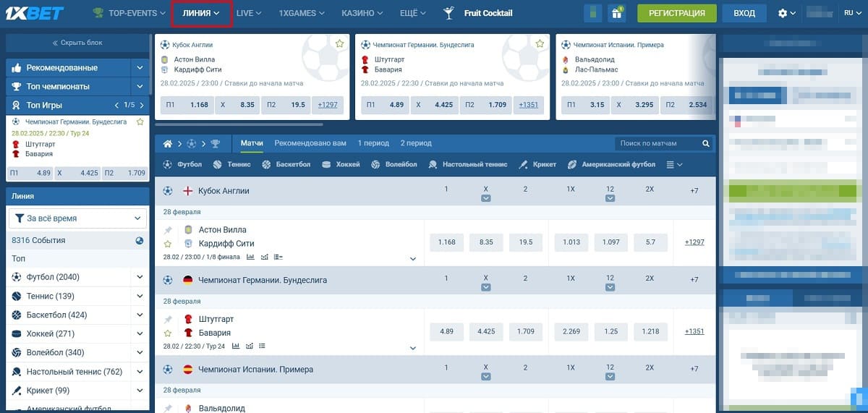Click the ВХОД login button

click(x=744, y=13)
